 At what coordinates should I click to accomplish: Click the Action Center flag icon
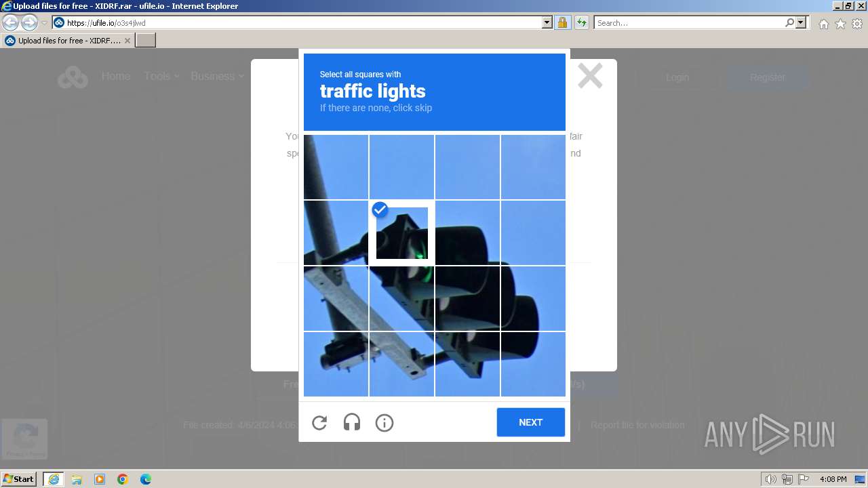(x=804, y=479)
